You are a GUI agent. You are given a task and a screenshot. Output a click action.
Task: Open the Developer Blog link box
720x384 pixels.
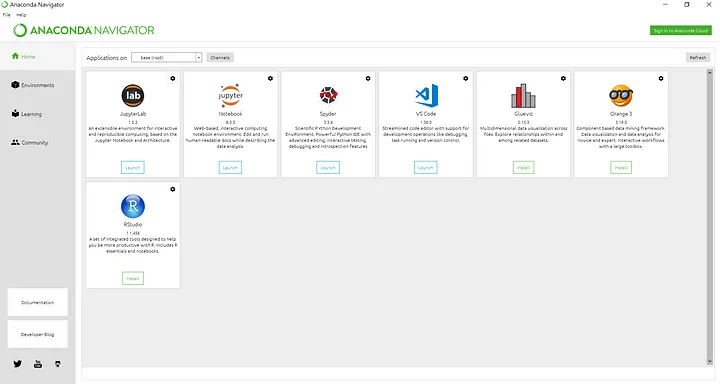tap(38, 334)
